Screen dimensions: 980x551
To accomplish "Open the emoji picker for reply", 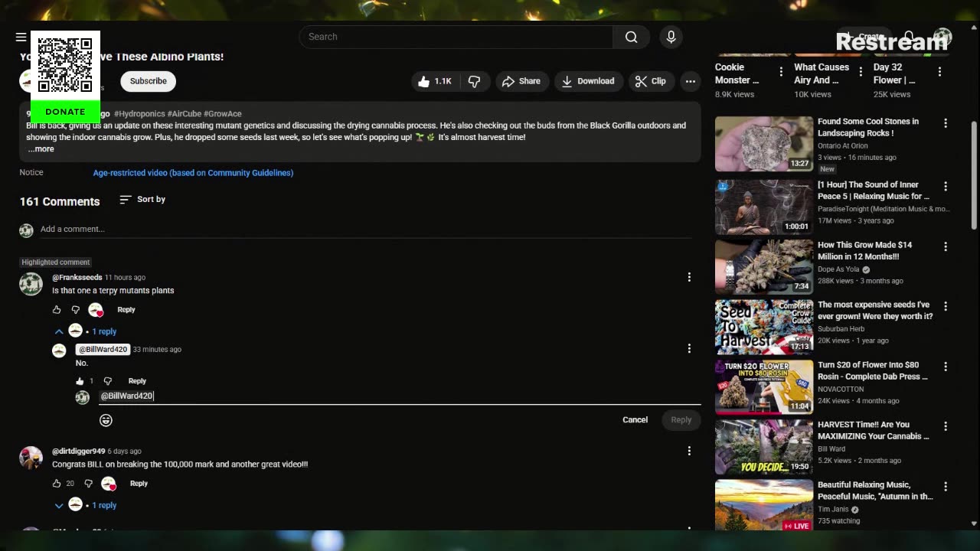I will [x=106, y=420].
